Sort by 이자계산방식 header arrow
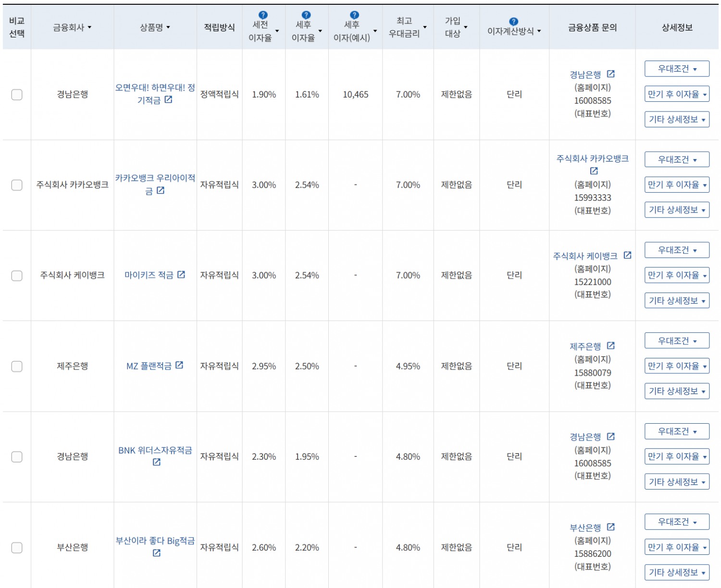721x588 pixels. (x=539, y=31)
